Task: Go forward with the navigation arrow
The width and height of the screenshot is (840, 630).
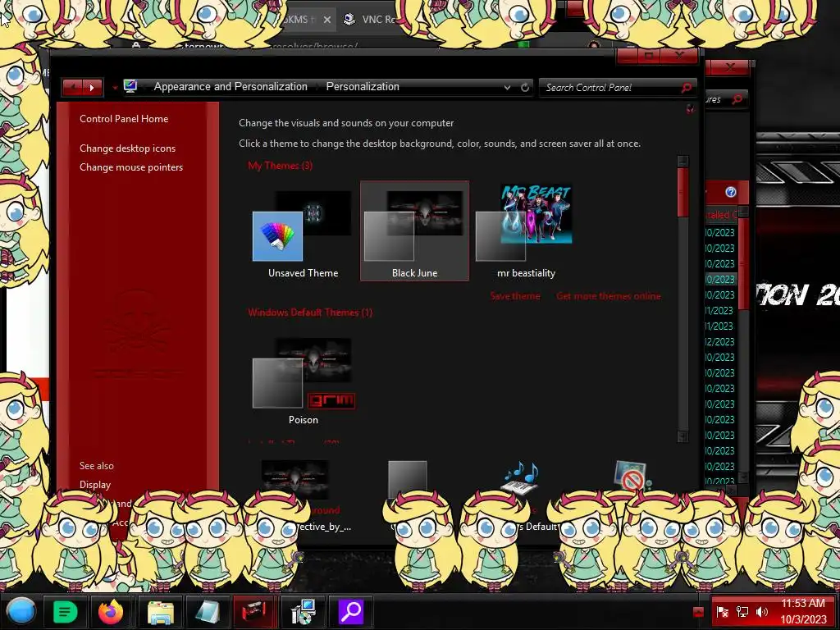Action: (92, 87)
